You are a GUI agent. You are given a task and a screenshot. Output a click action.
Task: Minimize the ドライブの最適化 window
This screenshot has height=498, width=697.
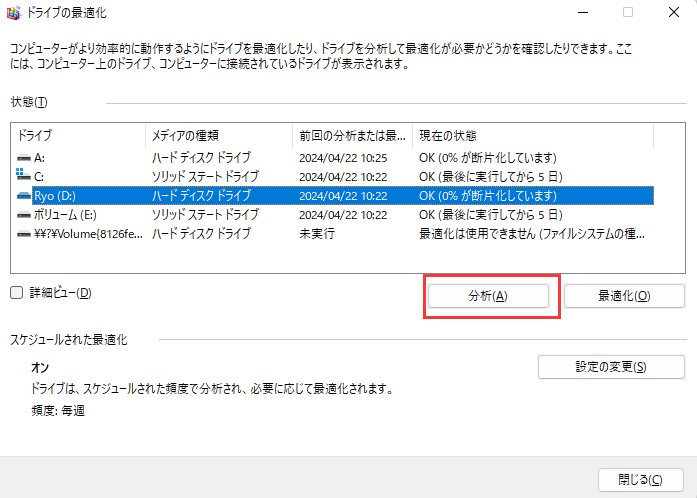[x=583, y=13]
